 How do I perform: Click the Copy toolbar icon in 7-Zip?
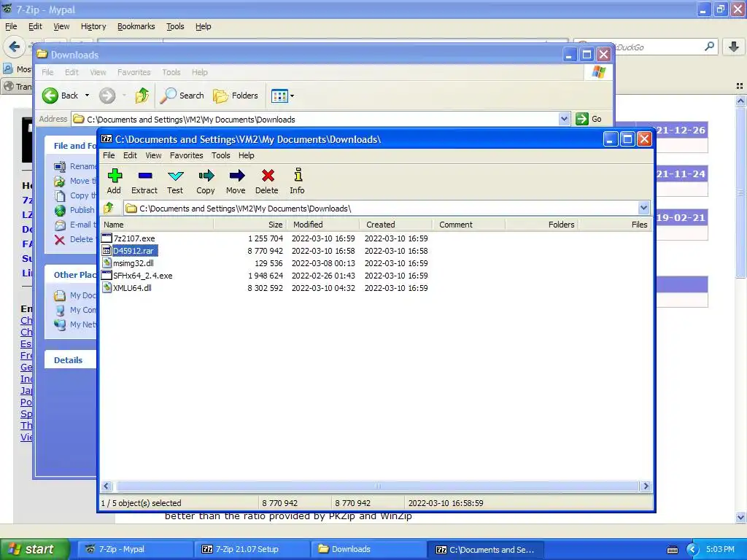coord(205,181)
